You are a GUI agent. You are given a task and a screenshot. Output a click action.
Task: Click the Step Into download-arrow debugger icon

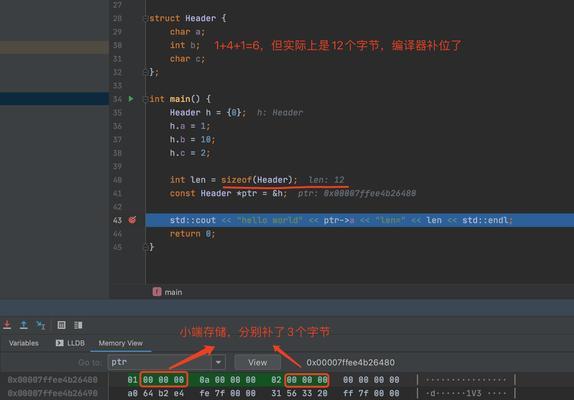pos(7,325)
